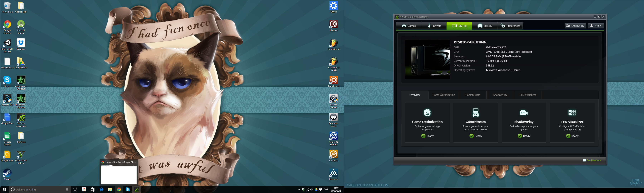Open Microsoft Edge from the taskbar
Screen dimensions: 644x193
pos(101,189)
